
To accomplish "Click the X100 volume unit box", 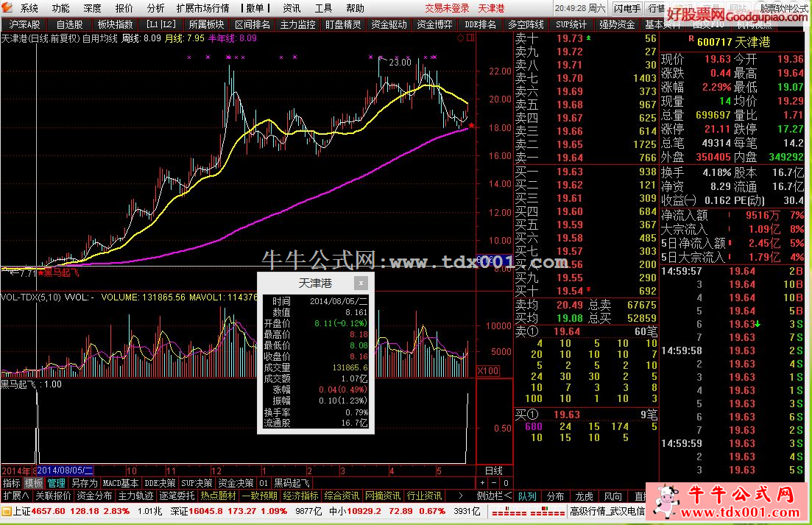I will point(488,370).
